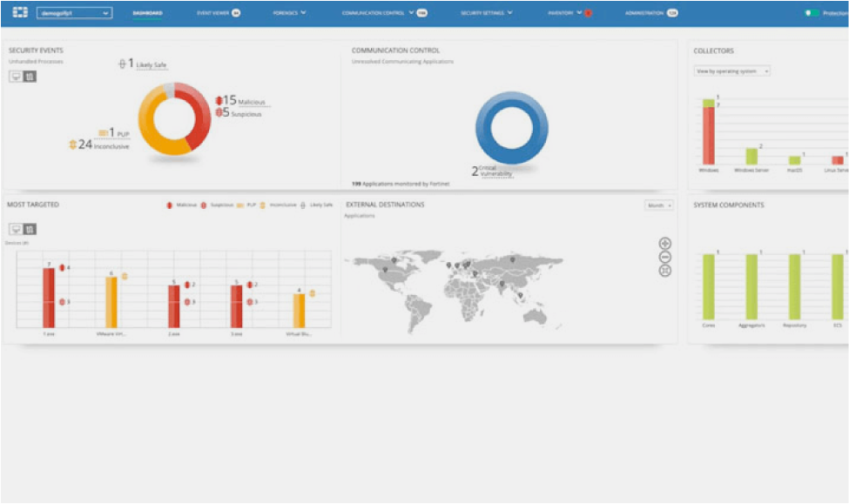Click the Windows collectors bar
Viewport: 849px width, 504px height.
(x=708, y=132)
